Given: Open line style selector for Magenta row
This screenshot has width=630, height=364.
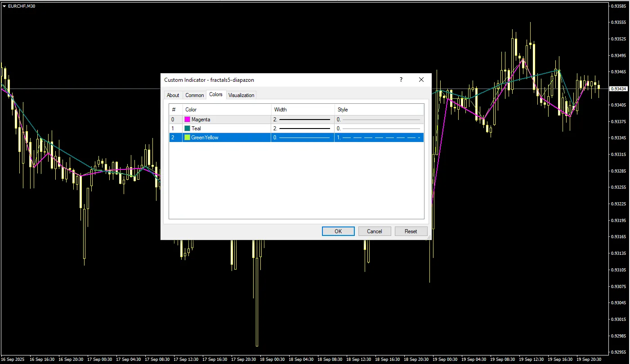Looking at the screenshot, I should [379, 120].
